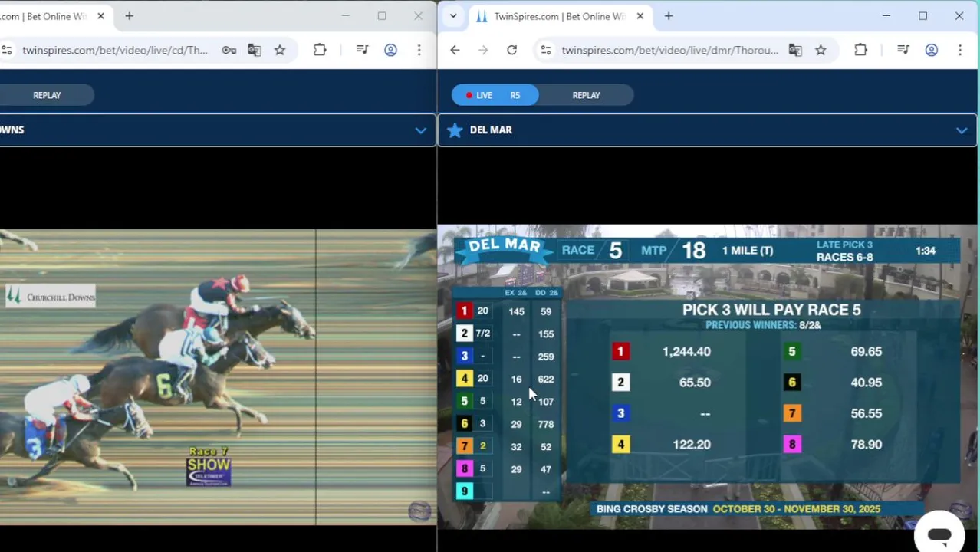980x552 pixels.
Task: Close the left TwinSpires browser tab
Action: [x=100, y=16]
